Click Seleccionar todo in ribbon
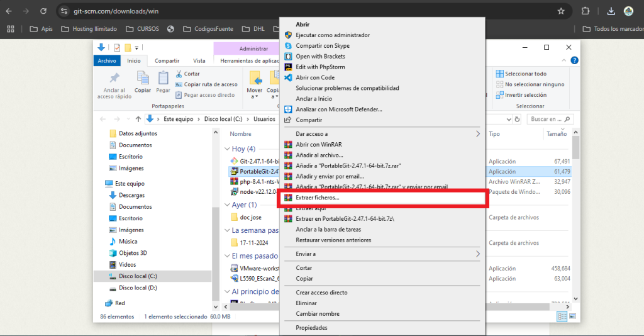Image resolution: width=644 pixels, height=336 pixels. [521, 74]
